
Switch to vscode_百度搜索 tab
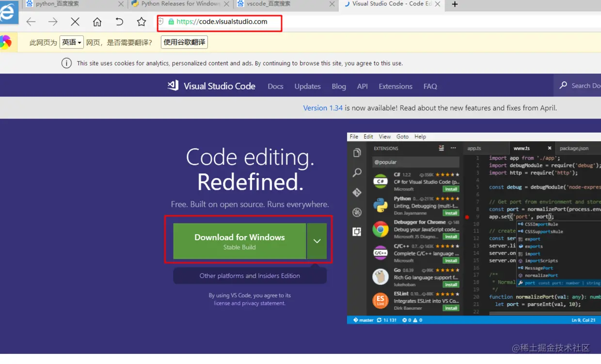pyautogui.click(x=285, y=4)
